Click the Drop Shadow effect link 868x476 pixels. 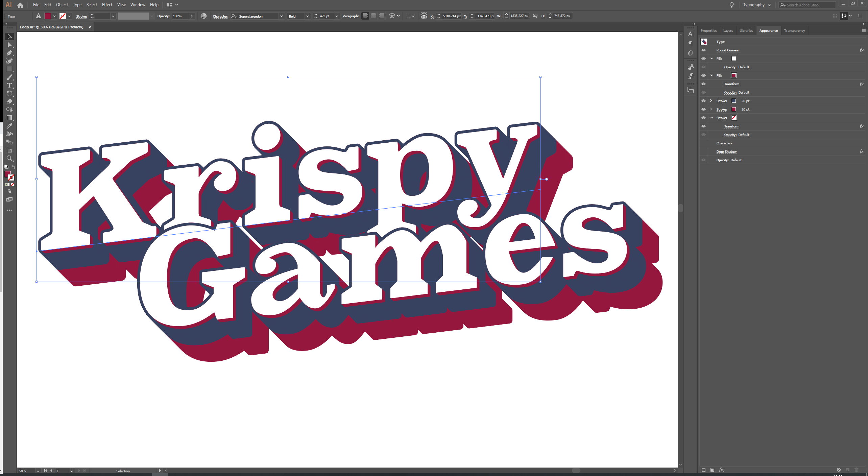(x=726, y=151)
